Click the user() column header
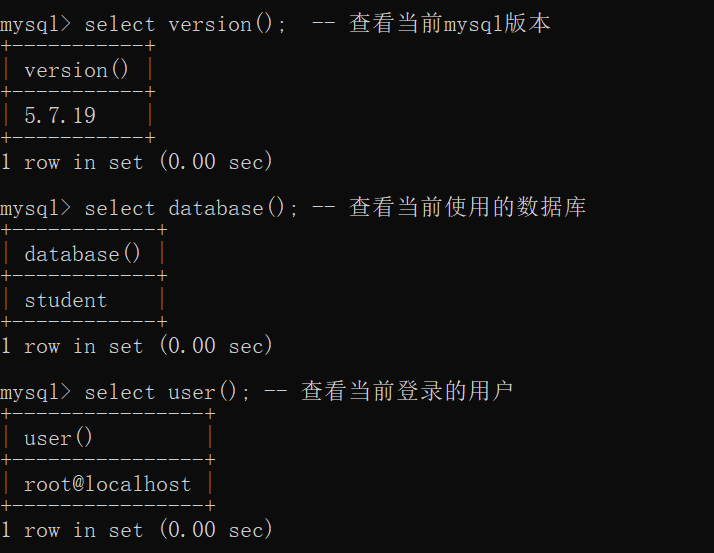714x553 pixels. 58,438
